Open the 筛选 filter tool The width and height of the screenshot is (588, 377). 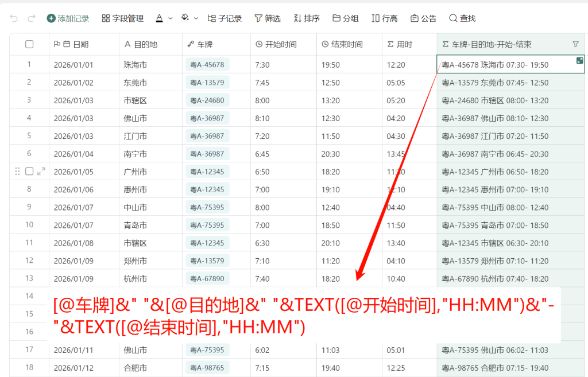coord(268,18)
